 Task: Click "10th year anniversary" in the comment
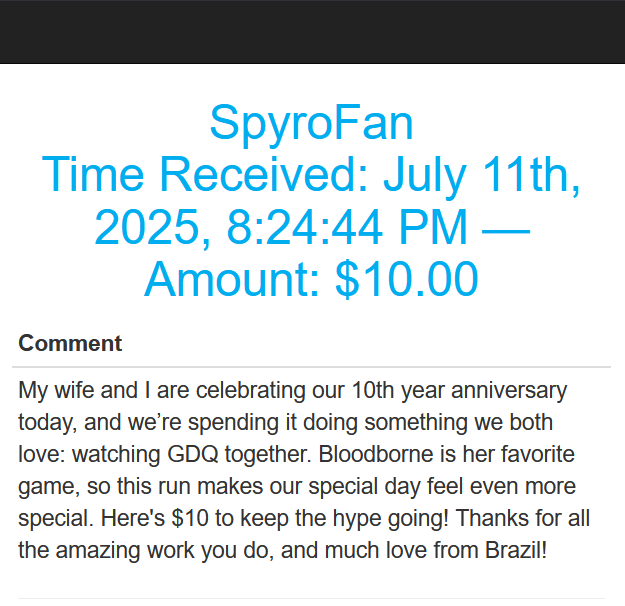click(459, 391)
